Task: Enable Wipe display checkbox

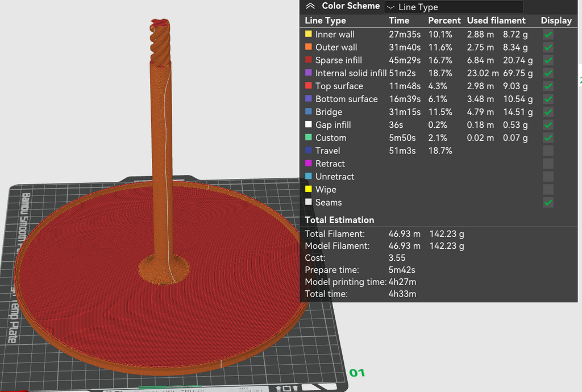Action: 548,190
